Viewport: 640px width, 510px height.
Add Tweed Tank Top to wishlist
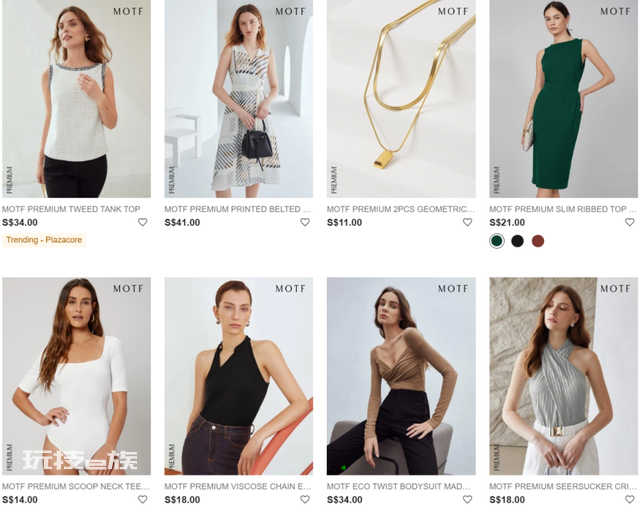(142, 222)
